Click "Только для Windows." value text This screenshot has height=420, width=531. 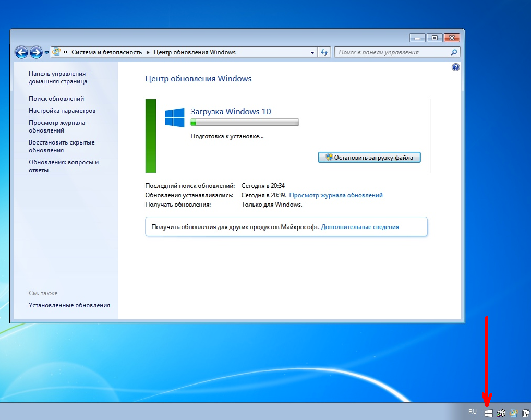point(272,205)
